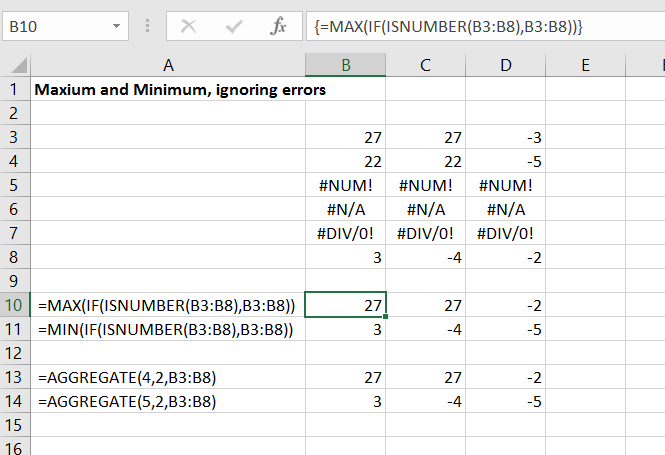
Task: Select cell A11 with the MIN formula text
Action: [x=167, y=329]
